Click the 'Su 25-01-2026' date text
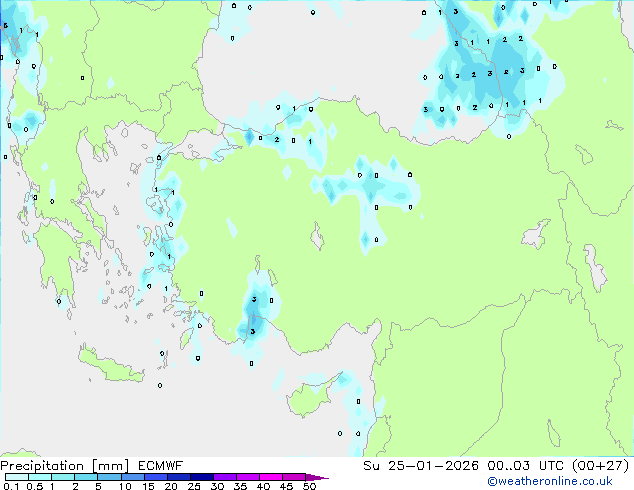The image size is (634, 490). [x=421, y=466]
